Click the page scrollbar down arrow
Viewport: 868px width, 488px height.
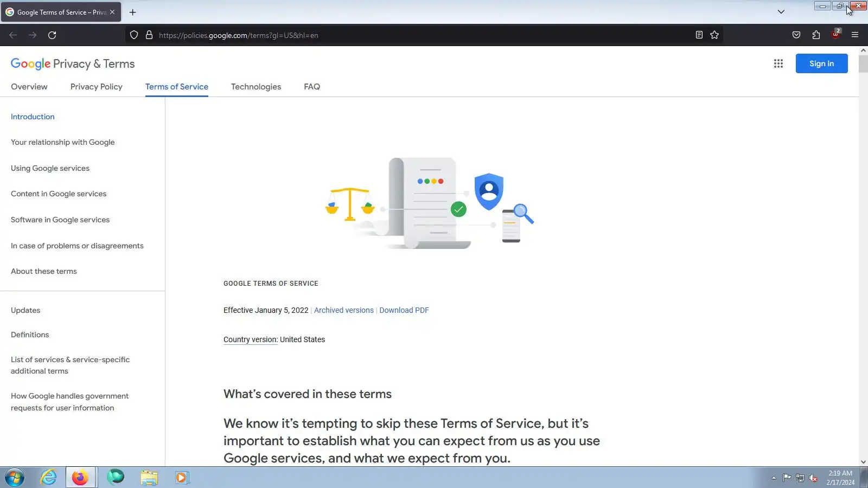tap(863, 462)
